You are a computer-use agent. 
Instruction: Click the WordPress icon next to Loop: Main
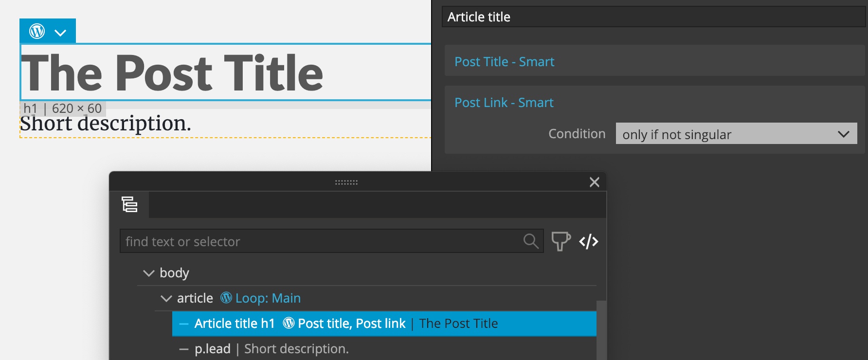pyautogui.click(x=226, y=298)
